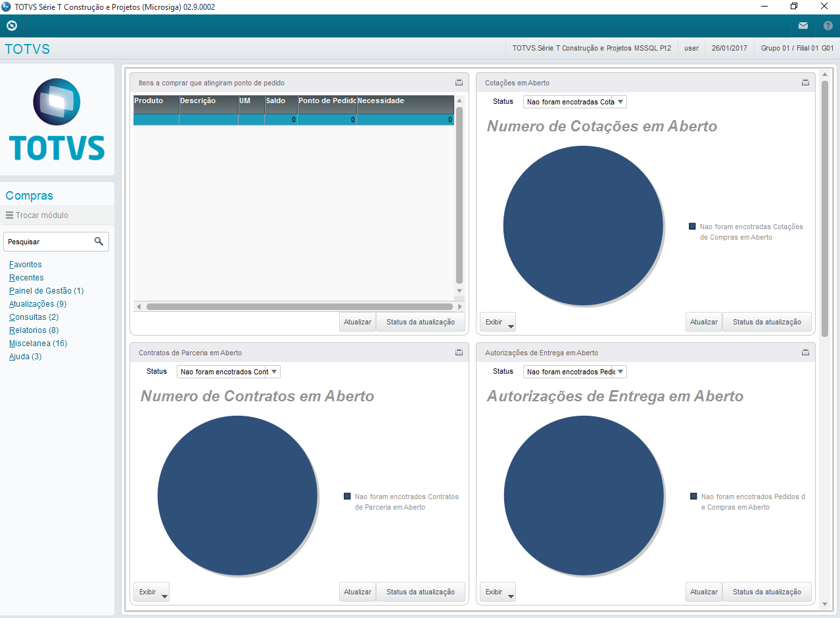The width and height of the screenshot is (840, 618).
Task: Click the Necessidade column header
Action: point(406,104)
